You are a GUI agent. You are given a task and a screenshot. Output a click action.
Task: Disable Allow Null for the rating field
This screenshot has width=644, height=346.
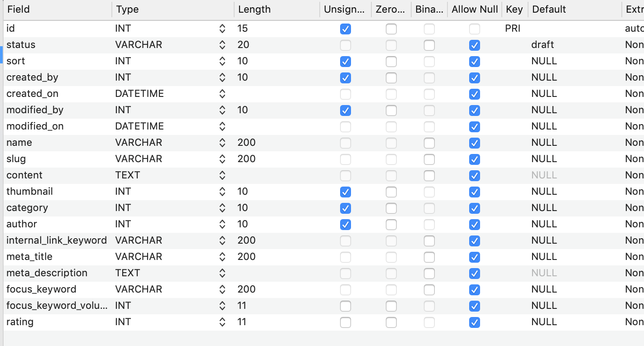474,322
